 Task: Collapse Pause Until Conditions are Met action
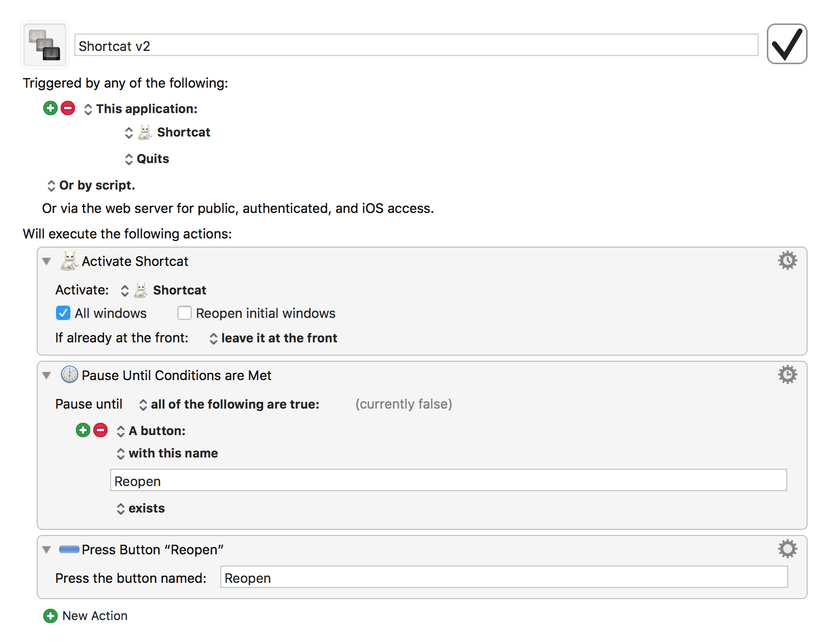tap(47, 375)
